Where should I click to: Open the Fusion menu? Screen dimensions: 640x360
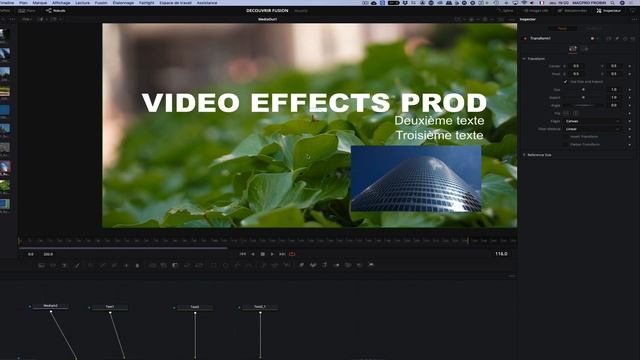pyautogui.click(x=101, y=3)
